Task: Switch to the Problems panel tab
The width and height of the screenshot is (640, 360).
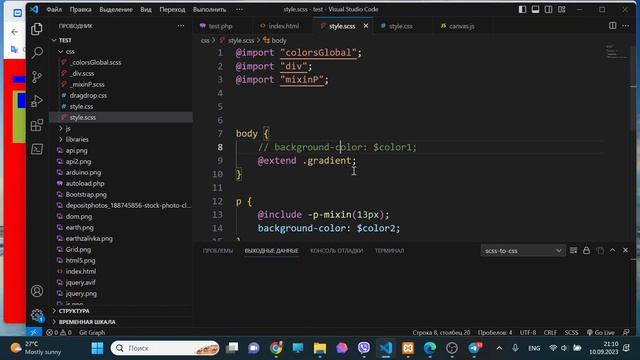Action: [218, 251]
